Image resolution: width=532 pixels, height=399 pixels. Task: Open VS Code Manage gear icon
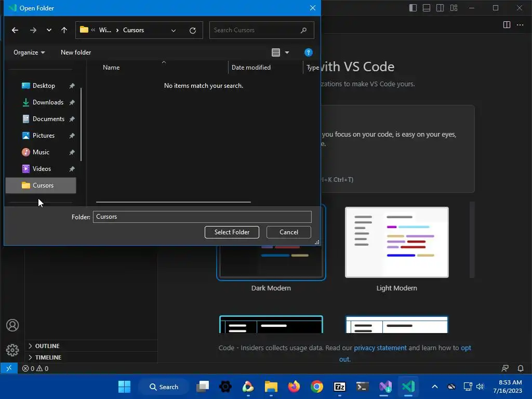pos(12,350)
